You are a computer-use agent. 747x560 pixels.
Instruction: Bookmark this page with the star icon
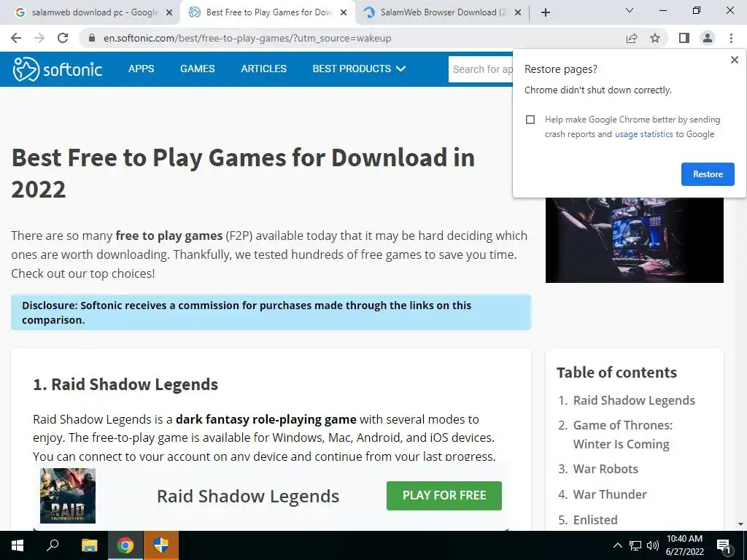[655, 38]
